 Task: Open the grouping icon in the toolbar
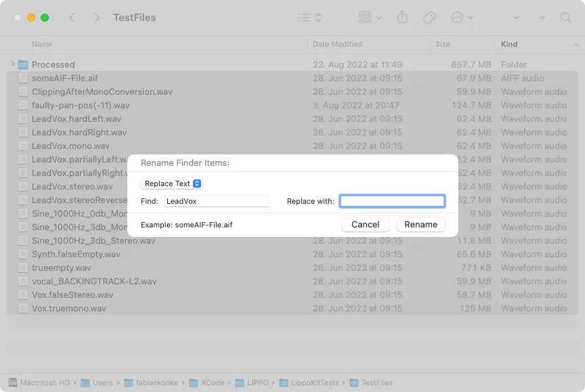click(x=364, y=18)
